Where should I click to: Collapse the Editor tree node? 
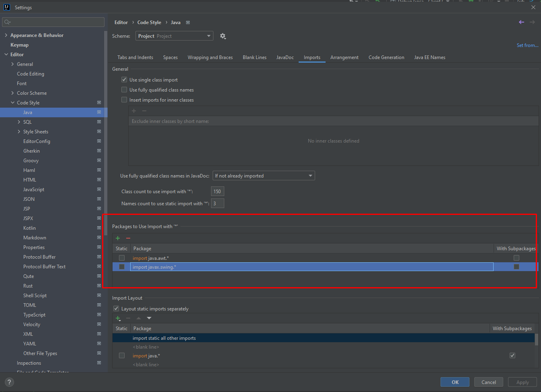pyautogui.click(x=6, y=55)
